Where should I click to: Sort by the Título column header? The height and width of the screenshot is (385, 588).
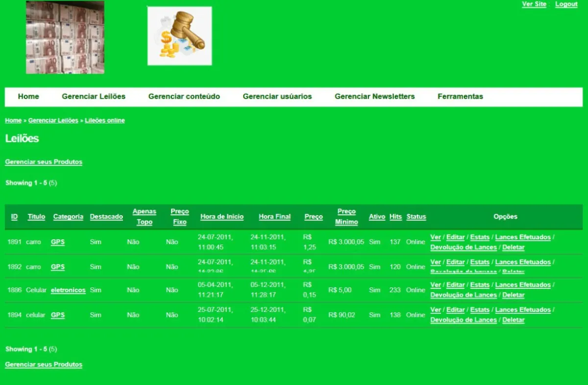coord(36,217)
